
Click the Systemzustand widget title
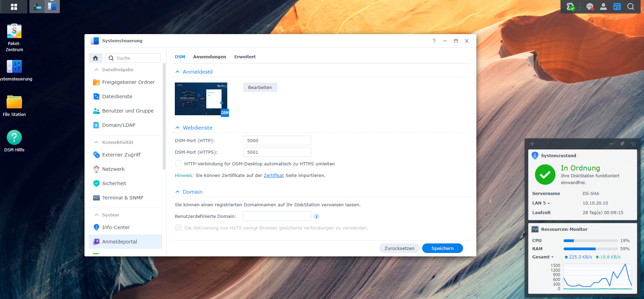click(558, 155)
